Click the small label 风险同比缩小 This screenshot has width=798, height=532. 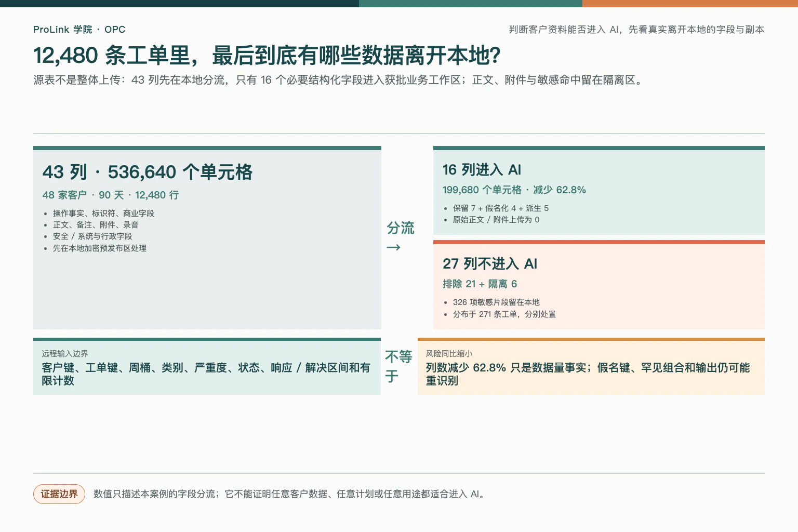(449, 354)
